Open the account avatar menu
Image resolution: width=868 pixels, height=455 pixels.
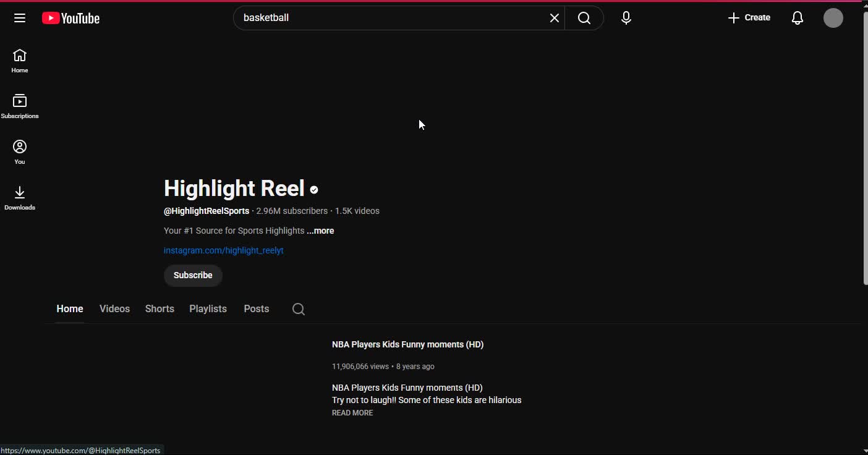833,18
